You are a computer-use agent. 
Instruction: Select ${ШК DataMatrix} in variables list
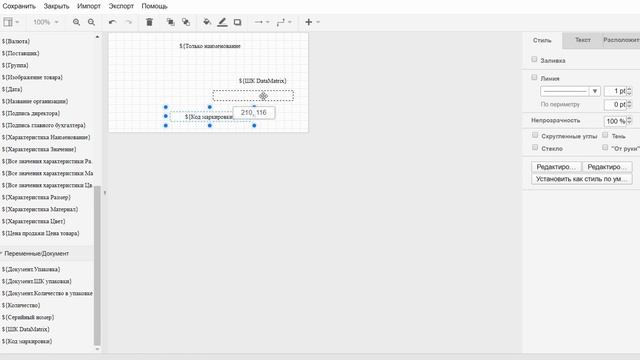pos(26,329)
